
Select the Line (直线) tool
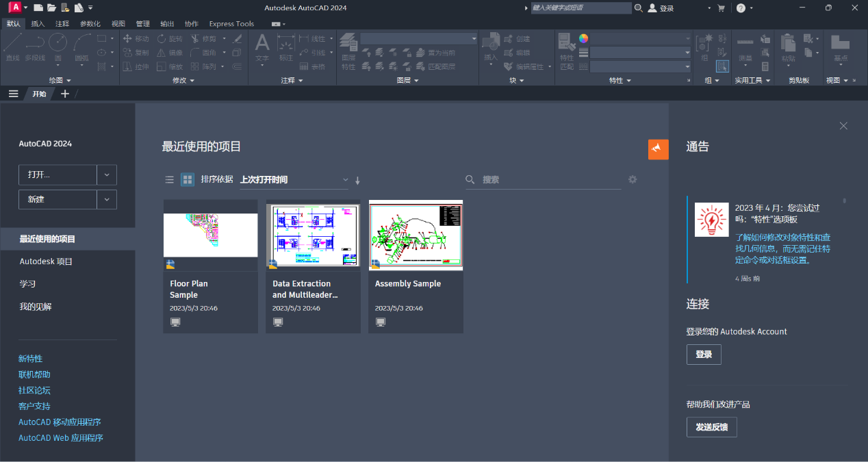click(x=12, y=49)
